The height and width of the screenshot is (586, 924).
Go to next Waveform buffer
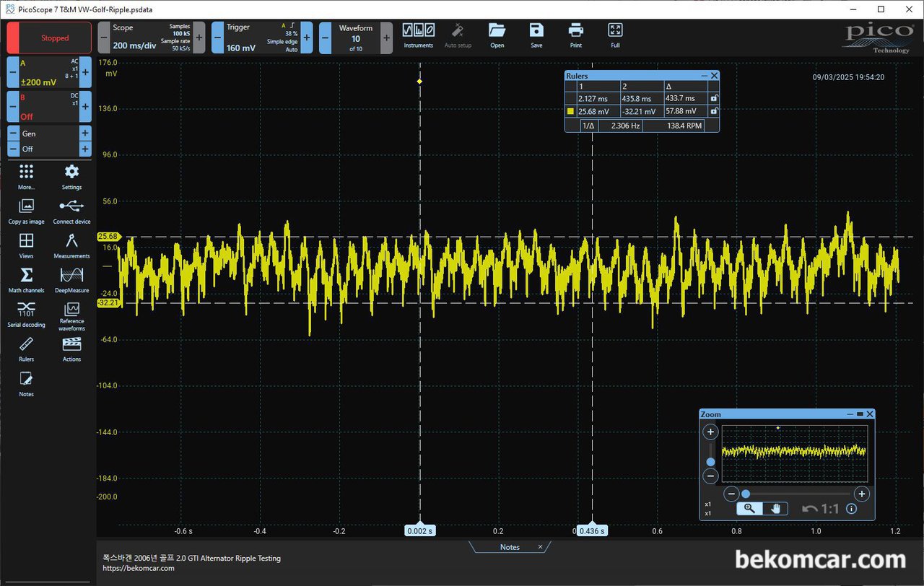tap(387, 38)
